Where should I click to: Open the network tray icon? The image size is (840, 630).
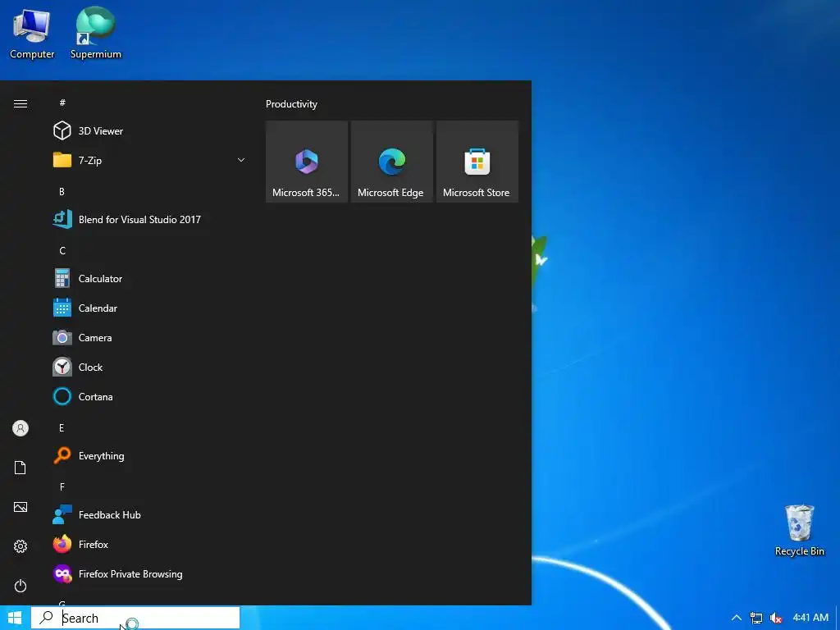coord(756,618)
